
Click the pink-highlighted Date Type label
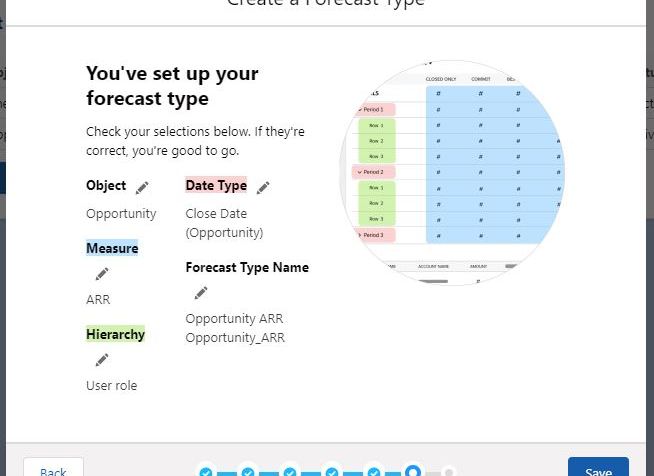pos(216,185)
